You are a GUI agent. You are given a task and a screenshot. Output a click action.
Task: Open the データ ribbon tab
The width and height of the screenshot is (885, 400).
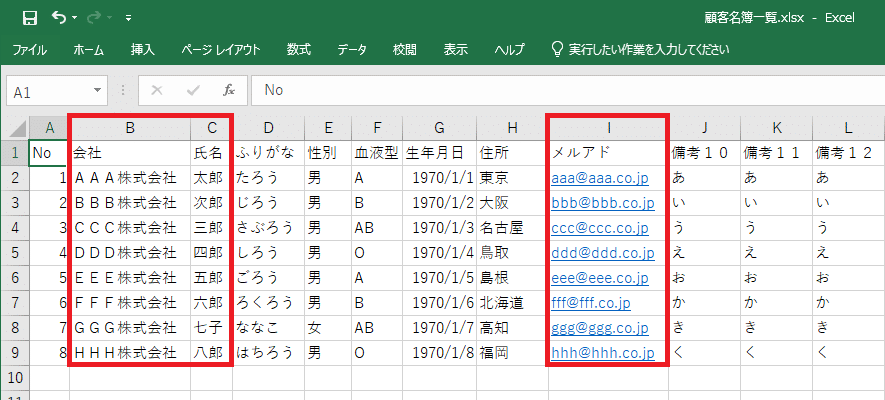click(x=352, y=50)
